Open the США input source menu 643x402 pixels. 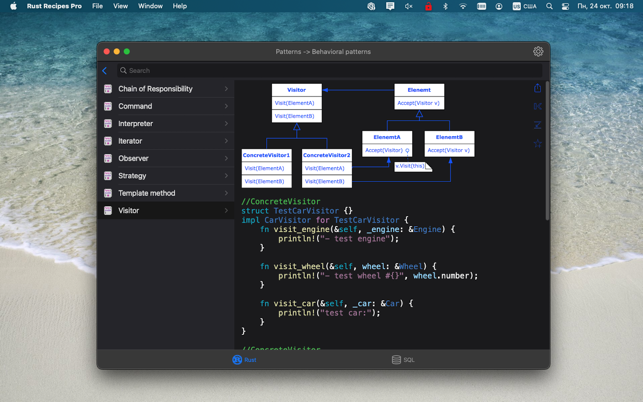pyautogui.click(x=524, y=6)
